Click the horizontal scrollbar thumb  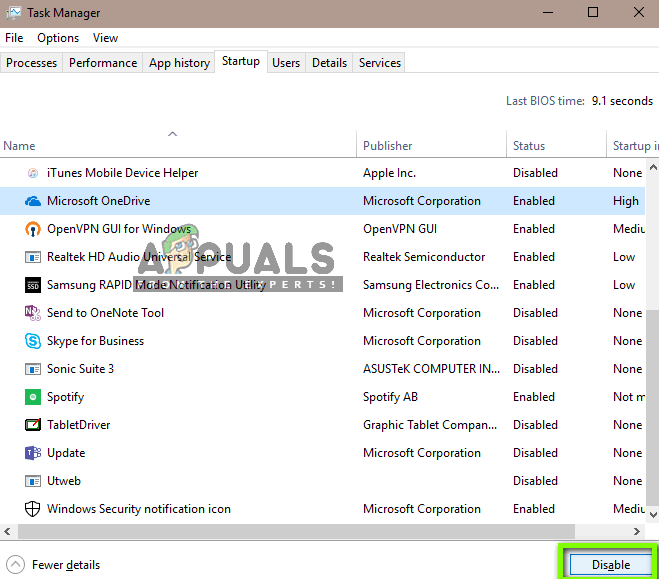pyautogui.click(x=296, y=532)
